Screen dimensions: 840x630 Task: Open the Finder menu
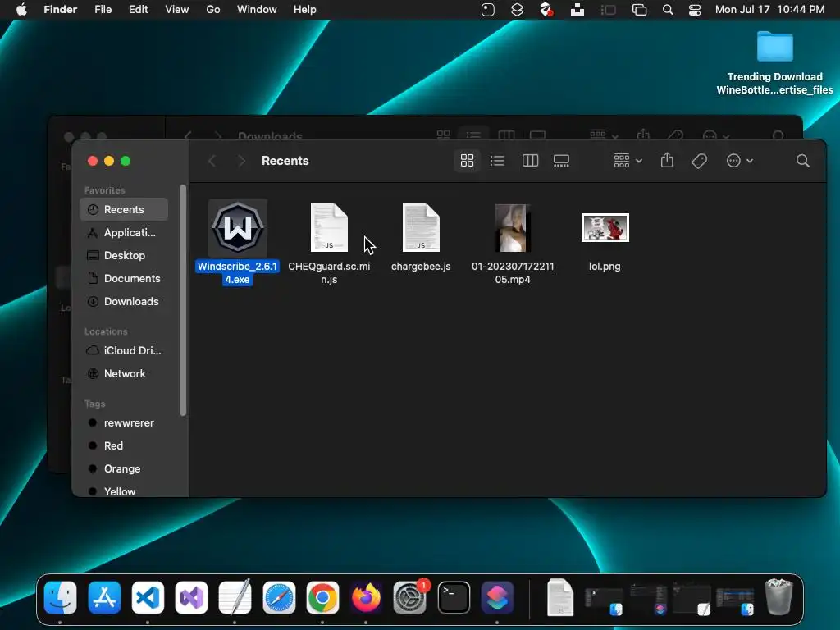point(61,10)
